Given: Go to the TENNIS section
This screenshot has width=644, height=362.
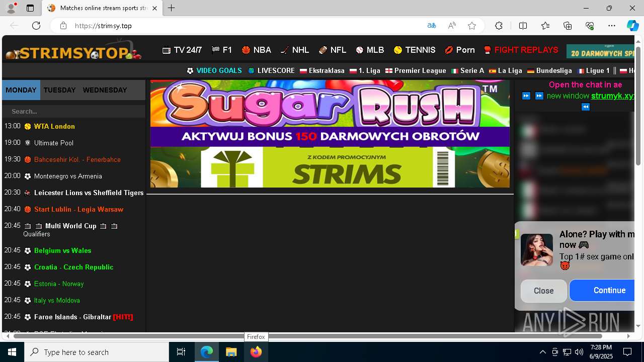Looking at the screenshot, I should [x=415, y=50].
